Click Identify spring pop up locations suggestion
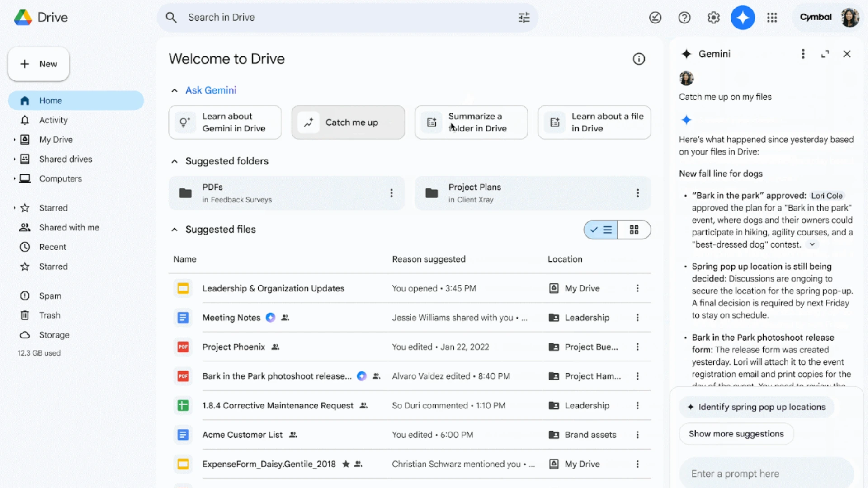The width and height of the screenshot is (868, 488). tap(757, 407)
